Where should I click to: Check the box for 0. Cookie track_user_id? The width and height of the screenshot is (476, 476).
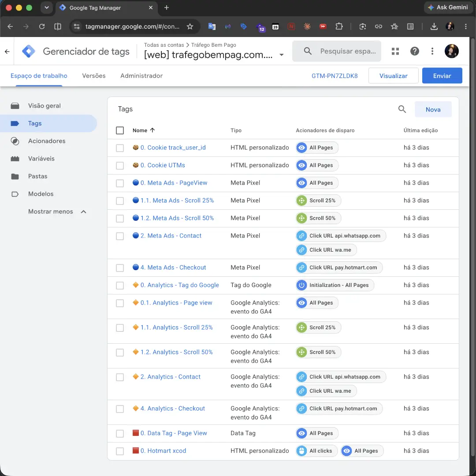point(120,148)
